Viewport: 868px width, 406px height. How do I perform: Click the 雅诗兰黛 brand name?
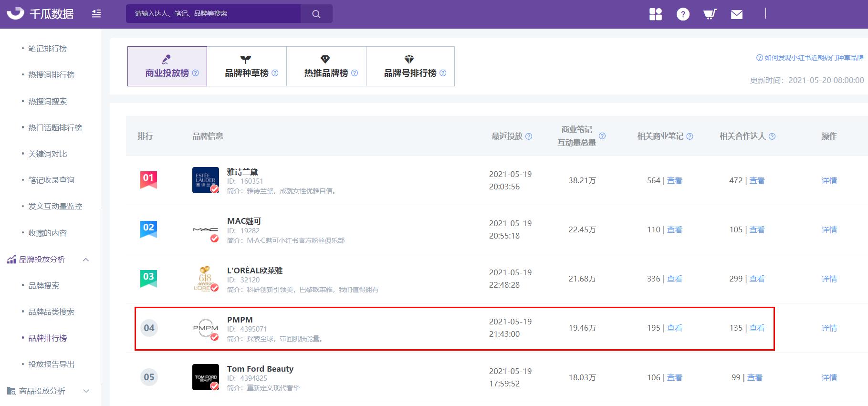click(242, 172)
